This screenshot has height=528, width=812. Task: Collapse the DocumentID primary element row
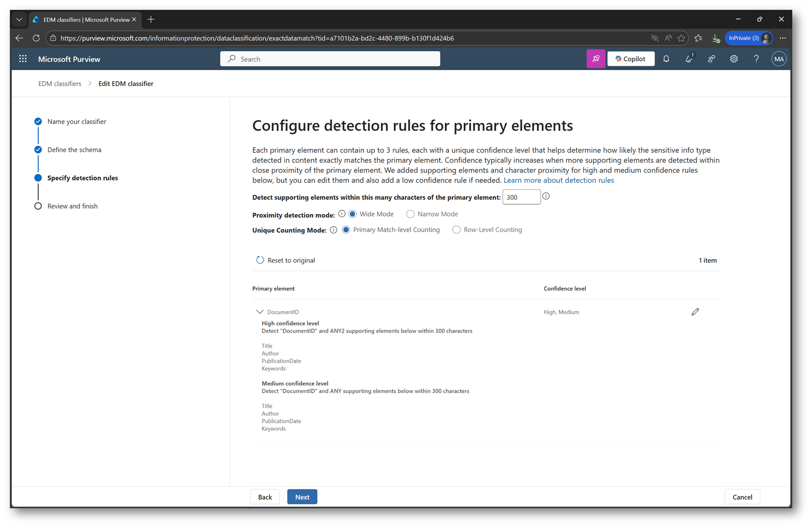[260, 312]
